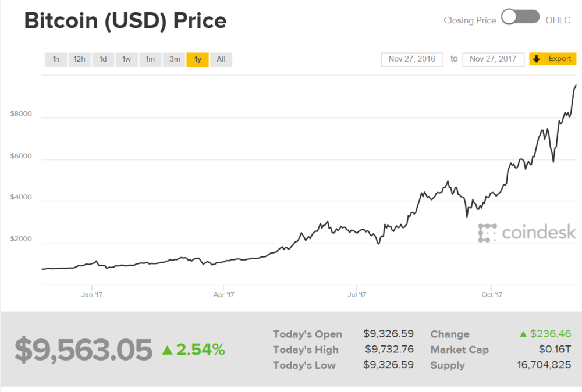The image size is (582, 392).
Task: Click the green Change amount arrow
Action: (523, 334)
